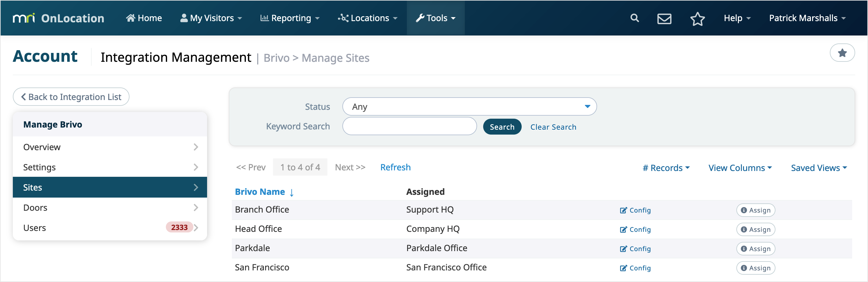Viewport: 868px width, 282px height.
Task: Expand the View Columns dropdown
Action: coord(740,168)
